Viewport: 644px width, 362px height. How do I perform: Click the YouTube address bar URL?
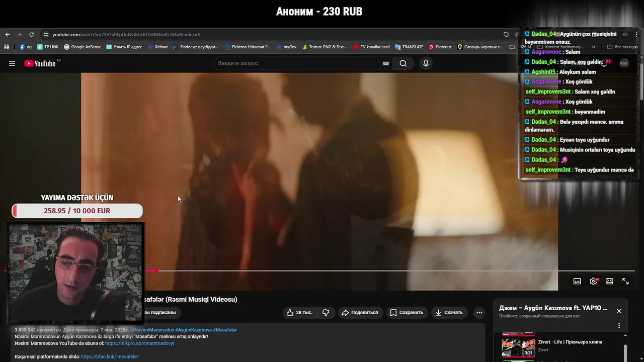pos(126,35)
